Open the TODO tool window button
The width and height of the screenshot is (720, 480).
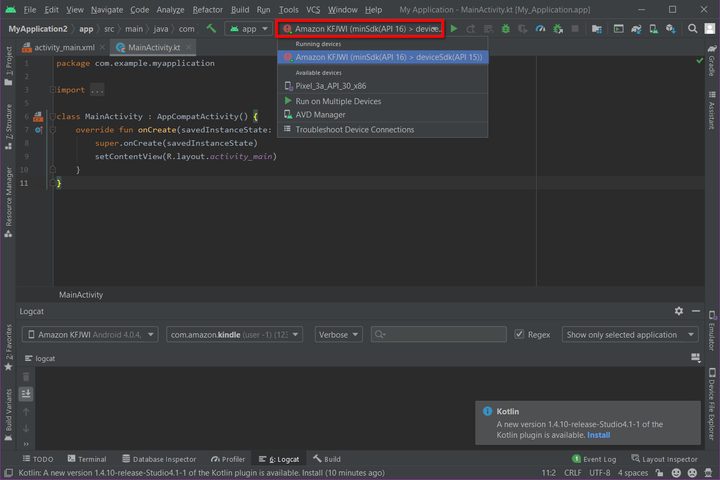point(38,459)
